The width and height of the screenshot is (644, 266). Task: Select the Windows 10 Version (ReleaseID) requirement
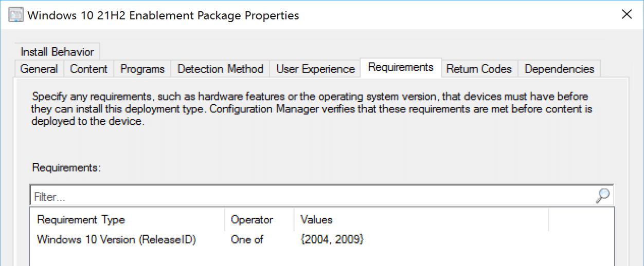click(116, 239)
